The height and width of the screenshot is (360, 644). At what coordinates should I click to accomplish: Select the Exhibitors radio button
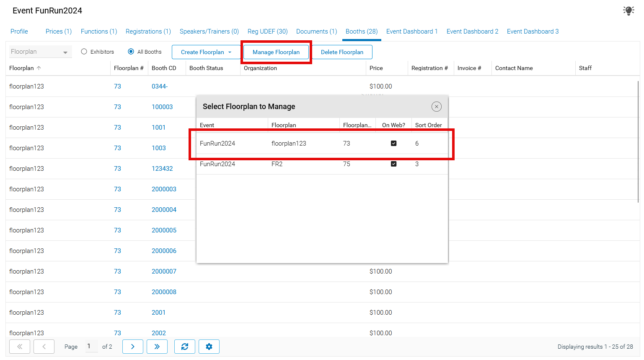[84, 52]
